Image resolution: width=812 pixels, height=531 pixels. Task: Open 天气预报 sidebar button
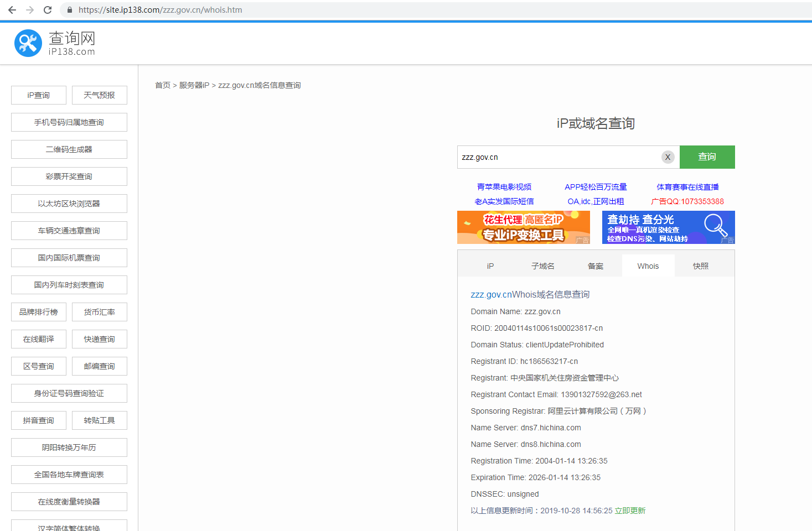(100, 95)
